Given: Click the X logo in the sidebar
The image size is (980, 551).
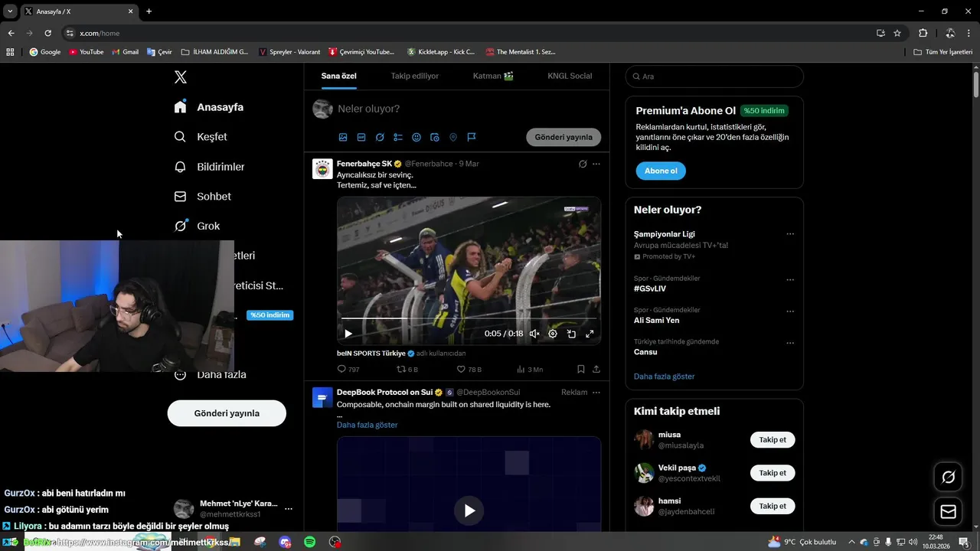Looking at the screenshot, I should [180, 77].
